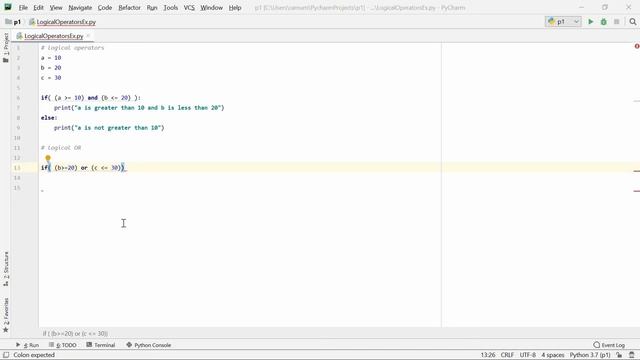Open the TODO tool window
Screen dimensions: 640x360
(x=62, y=345)
